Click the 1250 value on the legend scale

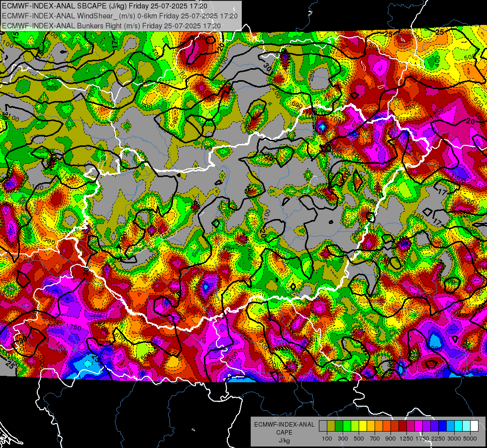pos(406,439)
